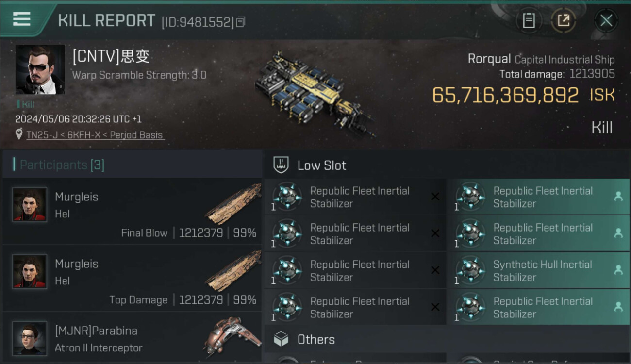Click the [CNTV]思变 victim name

point(111,57)
